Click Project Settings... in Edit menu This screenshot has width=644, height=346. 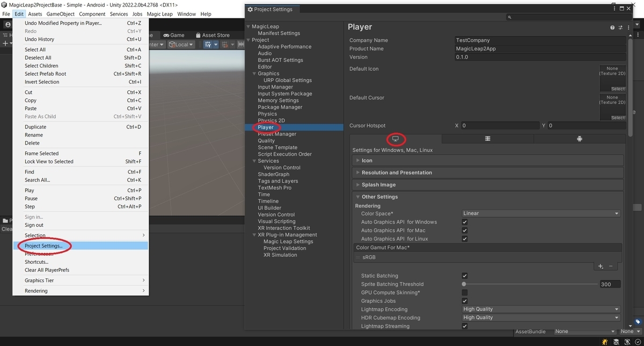point(80,246)
